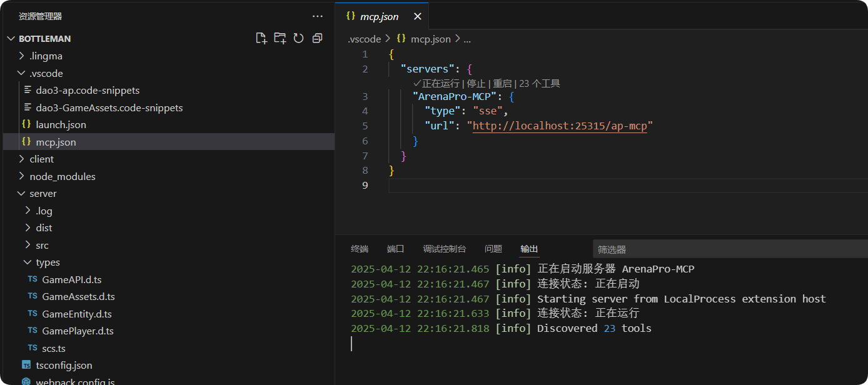Screen dimensions: 868x385
Task: Open the localhost:25315/ap-mcp URL link
Action: (x=560, y=126)
